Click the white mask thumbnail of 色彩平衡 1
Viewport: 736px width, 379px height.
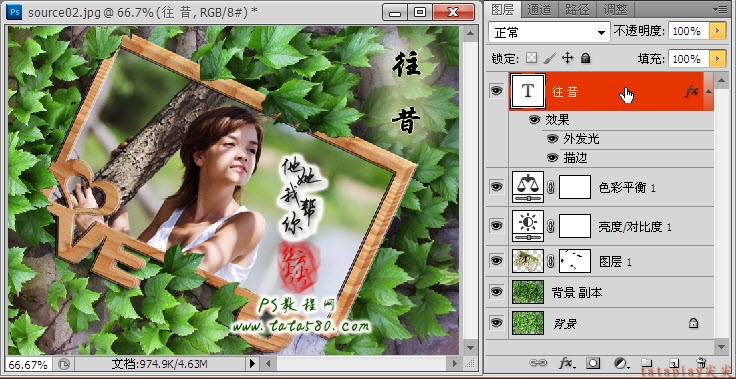[575, 187]
